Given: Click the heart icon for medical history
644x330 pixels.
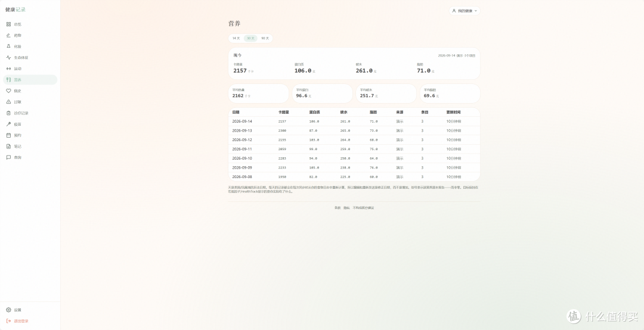Looking at the screenshot, I should pyautogui.click(x=8, y=91).
